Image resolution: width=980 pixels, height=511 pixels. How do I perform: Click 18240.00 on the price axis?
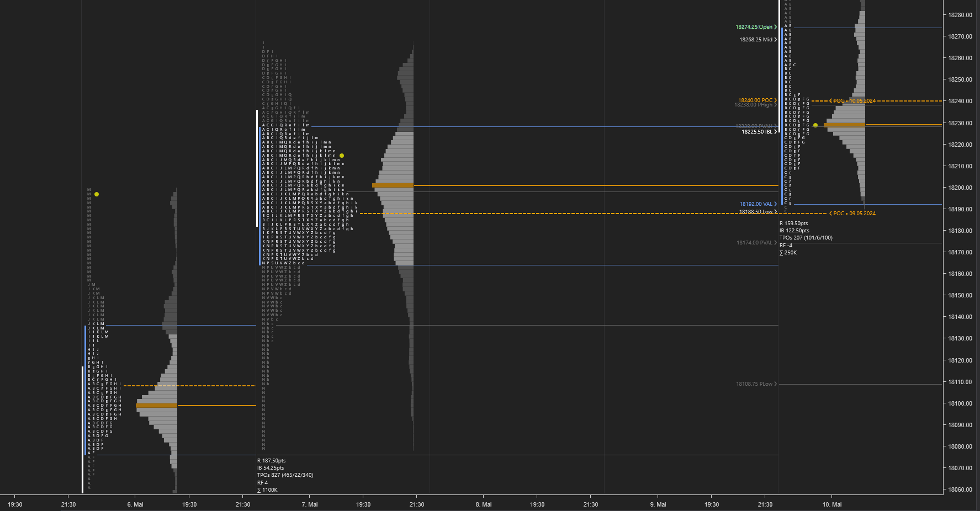pos(960,101)
